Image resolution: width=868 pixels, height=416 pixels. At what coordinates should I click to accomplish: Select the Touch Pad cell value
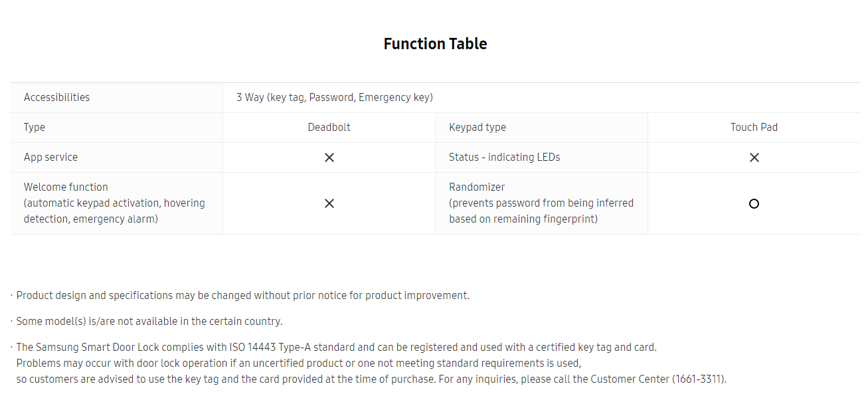[x=754, y=127]
